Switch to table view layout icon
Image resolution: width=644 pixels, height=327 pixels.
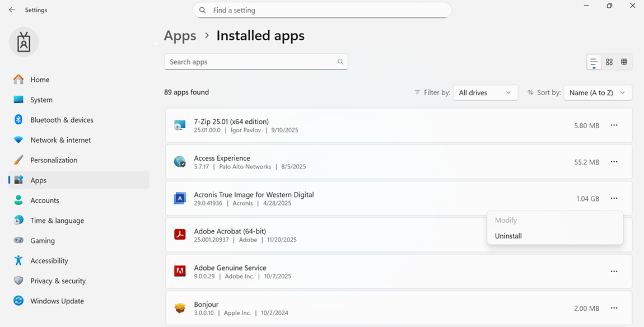pos(624,62)
